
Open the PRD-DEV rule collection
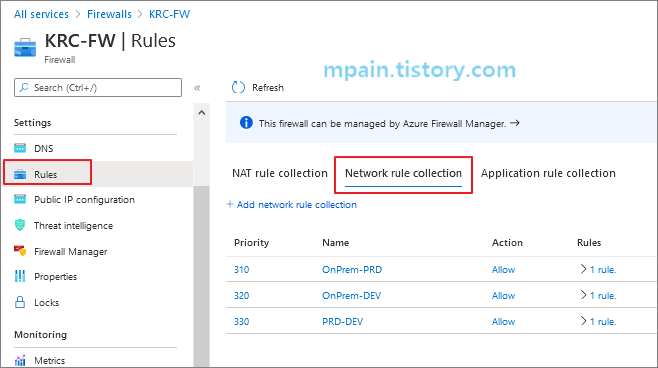coord(342,321)
